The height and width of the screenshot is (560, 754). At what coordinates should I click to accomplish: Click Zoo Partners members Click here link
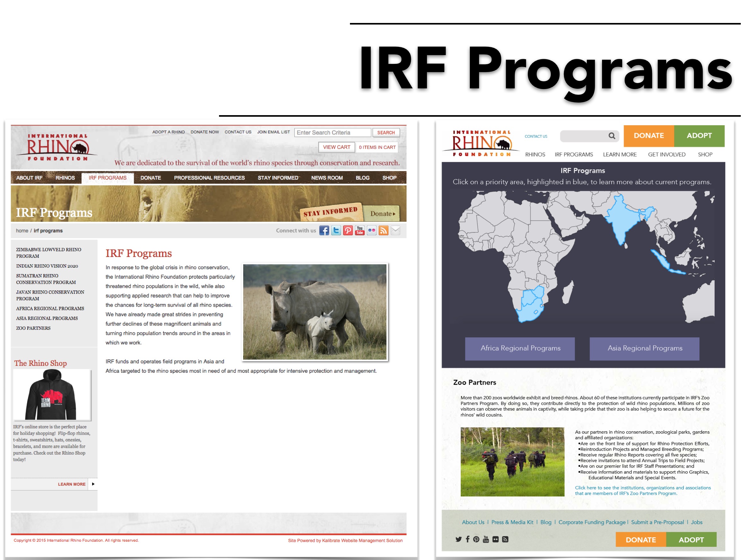click(x=643, y=490)
